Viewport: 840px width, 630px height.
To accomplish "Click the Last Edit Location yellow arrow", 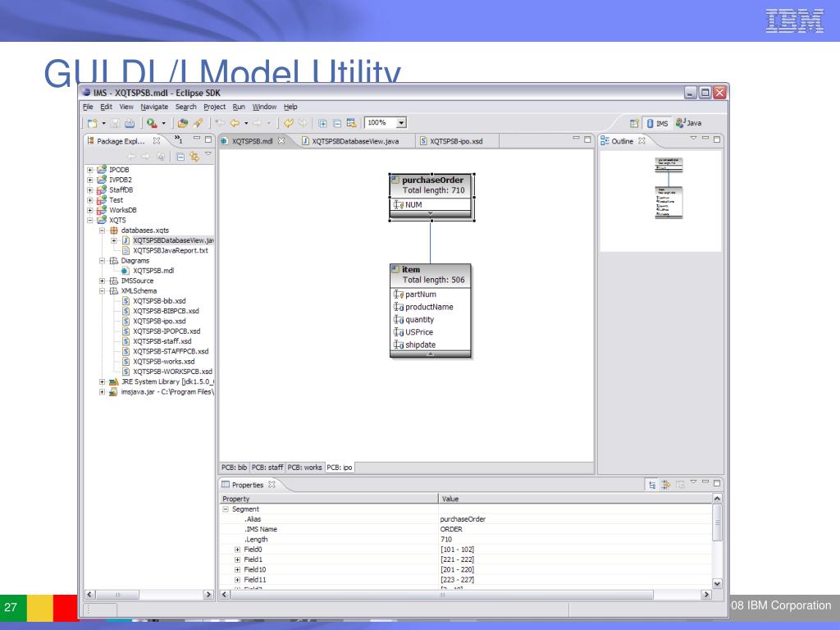I will (288, 123).
